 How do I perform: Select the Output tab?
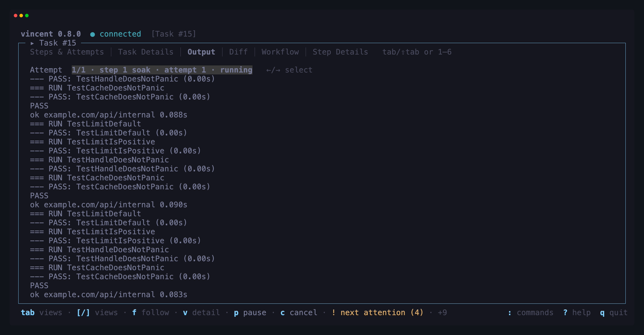click(201, 52)
